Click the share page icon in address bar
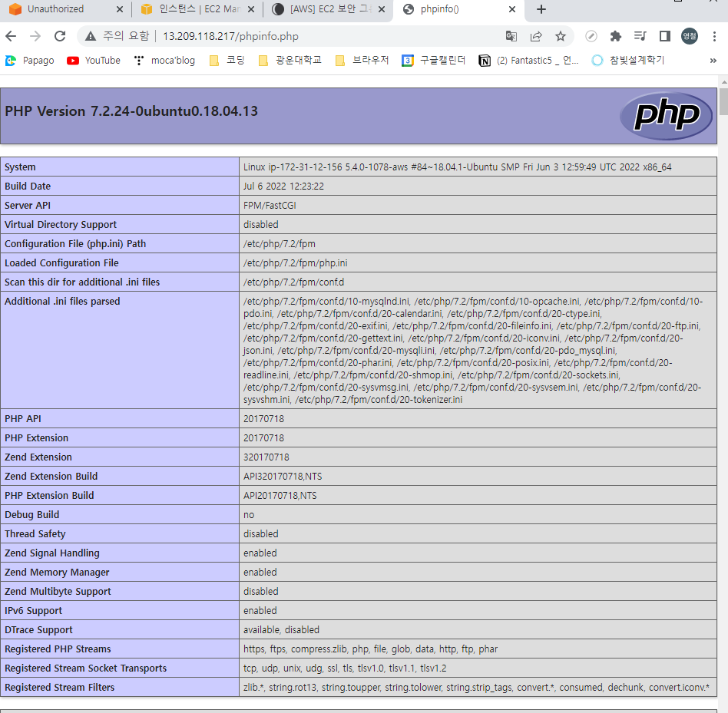The image size is (728, 713). (x=536, y=36)
